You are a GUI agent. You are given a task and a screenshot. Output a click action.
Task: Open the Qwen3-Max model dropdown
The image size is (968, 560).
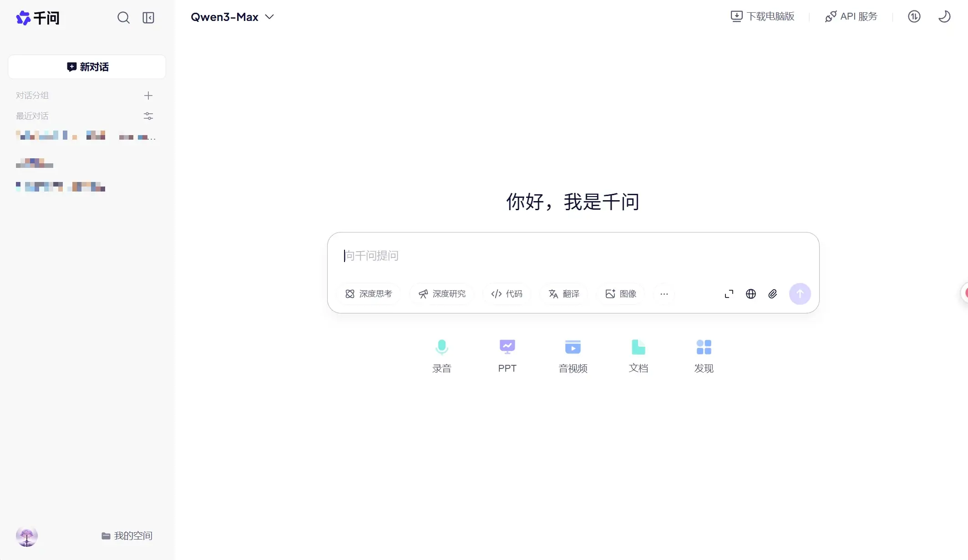coord(232,17)
